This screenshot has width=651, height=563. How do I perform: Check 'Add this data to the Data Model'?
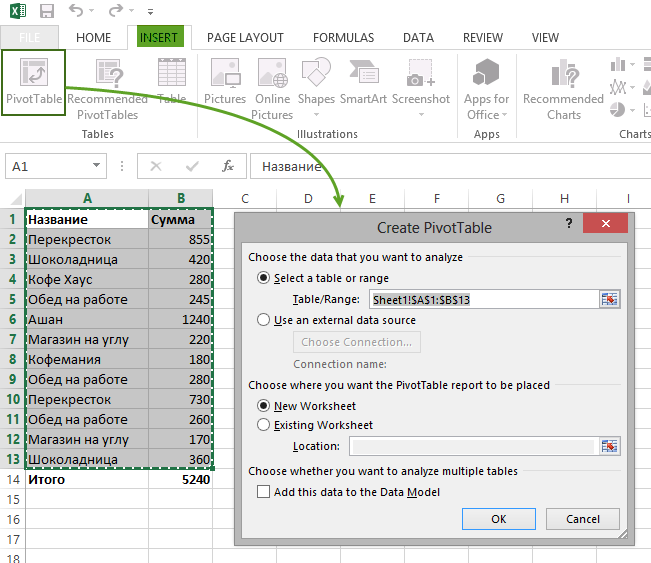coord(263,492)
